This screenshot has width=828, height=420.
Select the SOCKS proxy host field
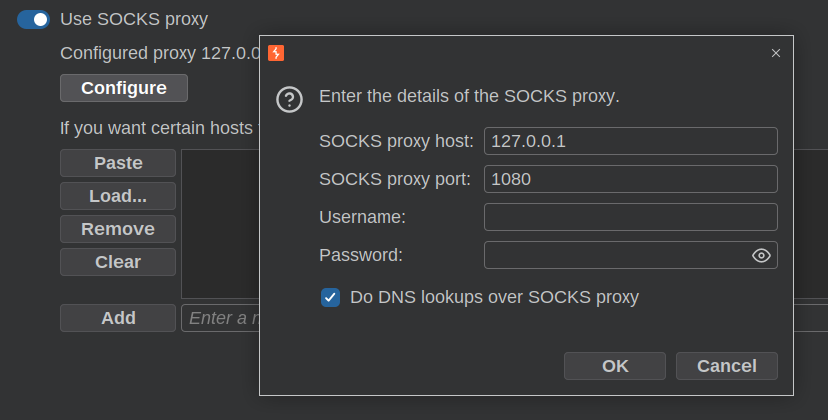[631, 141]
